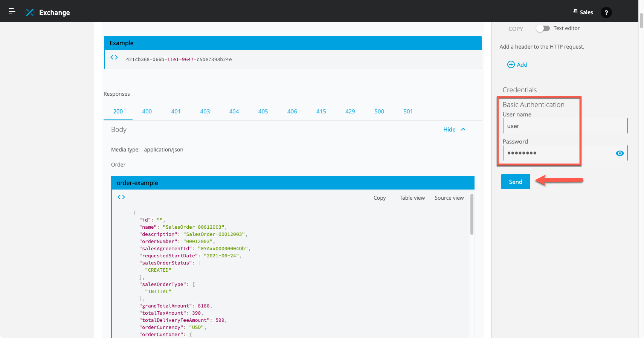Click the "orderCustomer" line in JSON
The image size is (644, 338).
(166, 335)
